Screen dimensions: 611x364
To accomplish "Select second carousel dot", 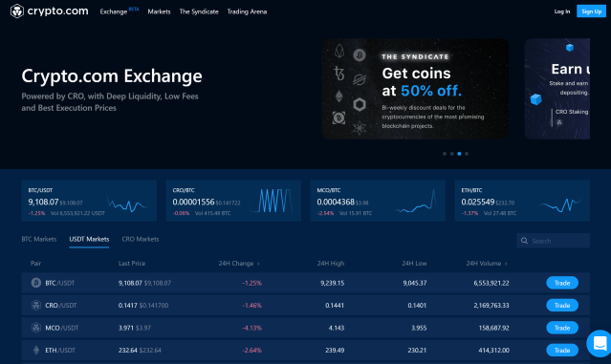I will coord(452,154).
